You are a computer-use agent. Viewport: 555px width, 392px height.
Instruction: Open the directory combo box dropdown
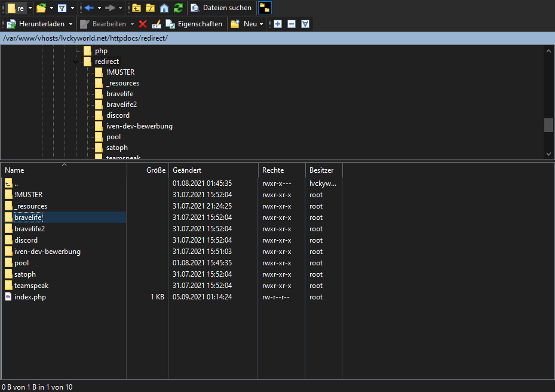coord(30,8)
